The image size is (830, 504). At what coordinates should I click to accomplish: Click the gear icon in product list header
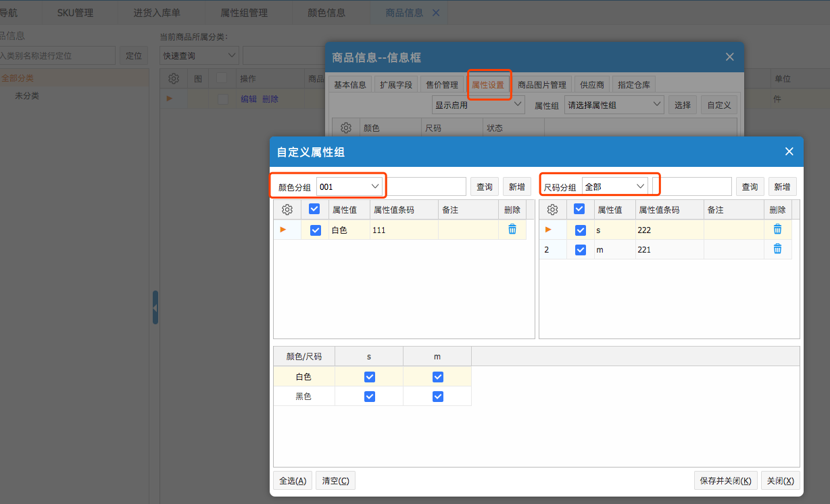[174, 79]
